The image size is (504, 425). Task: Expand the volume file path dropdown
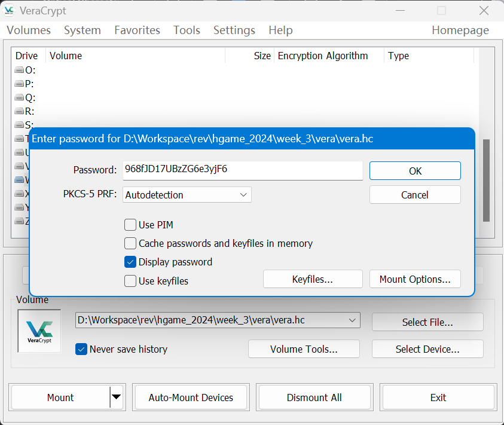[x=352, y=320]
